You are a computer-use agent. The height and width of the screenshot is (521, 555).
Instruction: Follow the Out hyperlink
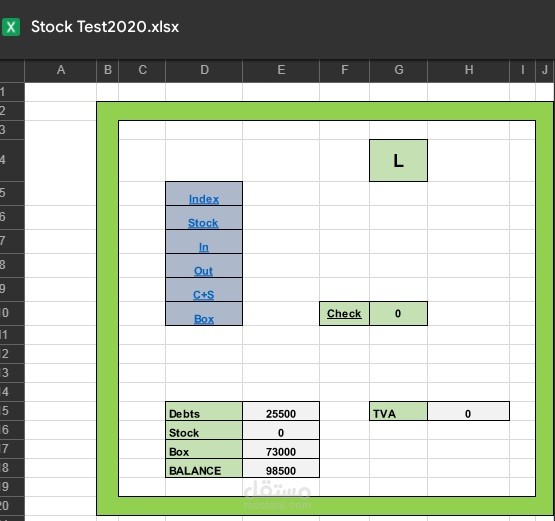tap(203, 271)
